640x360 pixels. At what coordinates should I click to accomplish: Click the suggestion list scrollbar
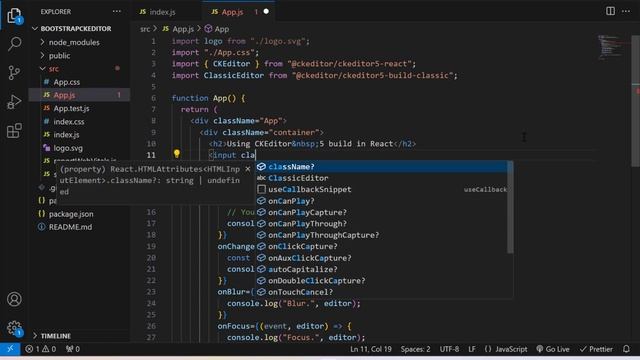tap(510, 207)
